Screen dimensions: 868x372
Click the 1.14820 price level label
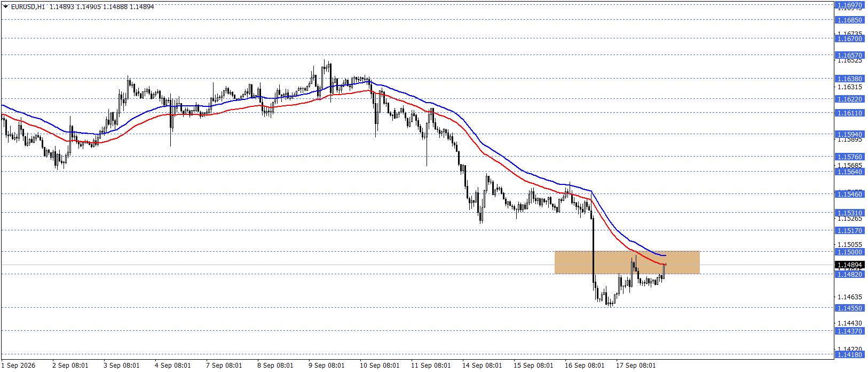[849, 274]
